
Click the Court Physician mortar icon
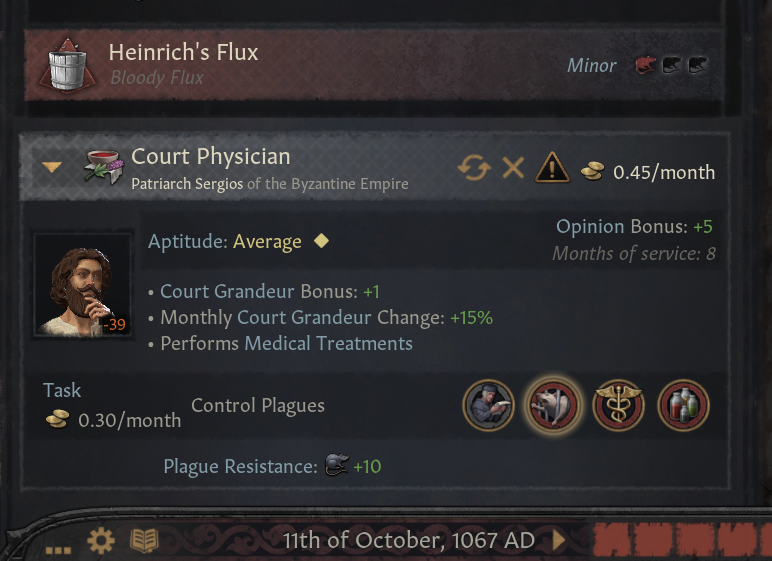(x=102, y=168)
